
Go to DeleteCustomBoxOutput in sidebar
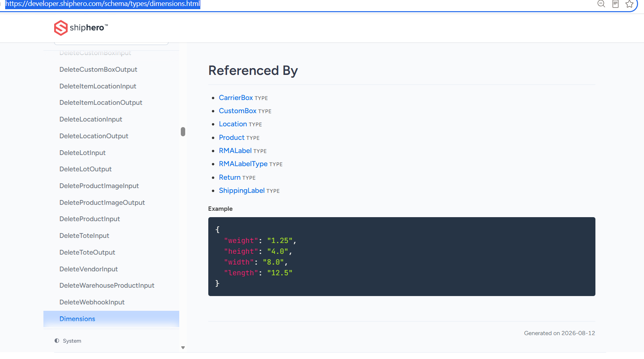98,69
